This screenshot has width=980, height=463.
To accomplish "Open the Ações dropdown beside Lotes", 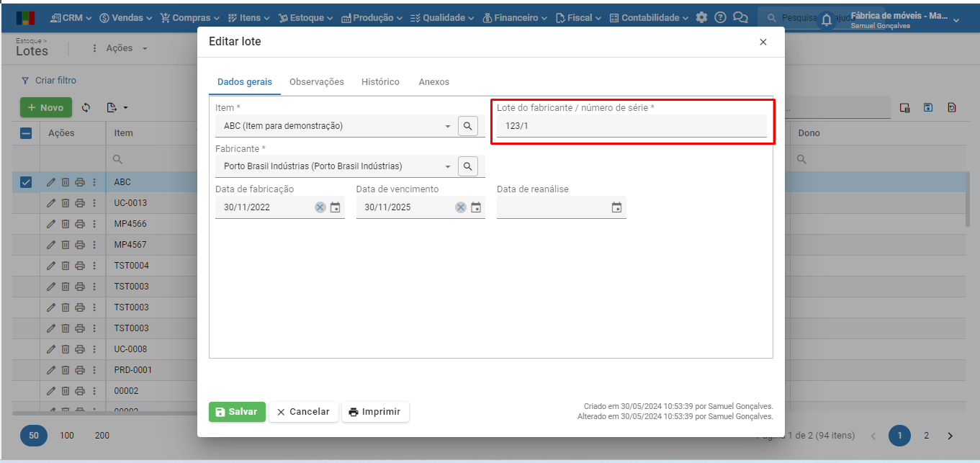I will click(120, 48).
